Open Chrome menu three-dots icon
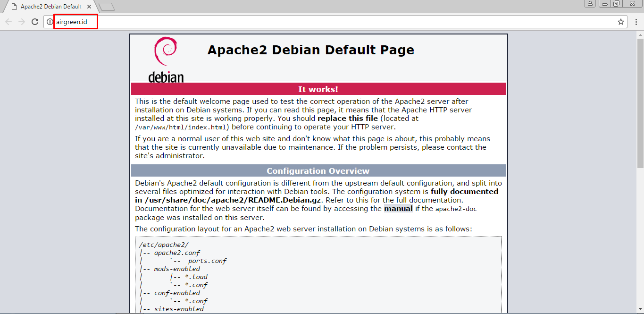Screen dimensions: 644x314 pos(636,22)
